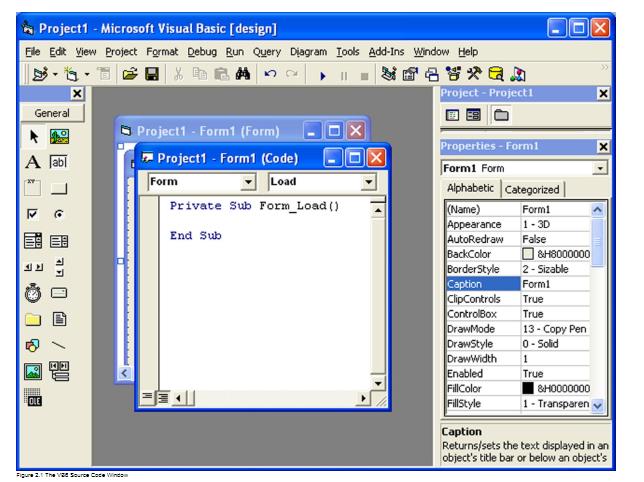Select the PictureBox control tool
Viewport: 644px width, 482px height.
59,136
